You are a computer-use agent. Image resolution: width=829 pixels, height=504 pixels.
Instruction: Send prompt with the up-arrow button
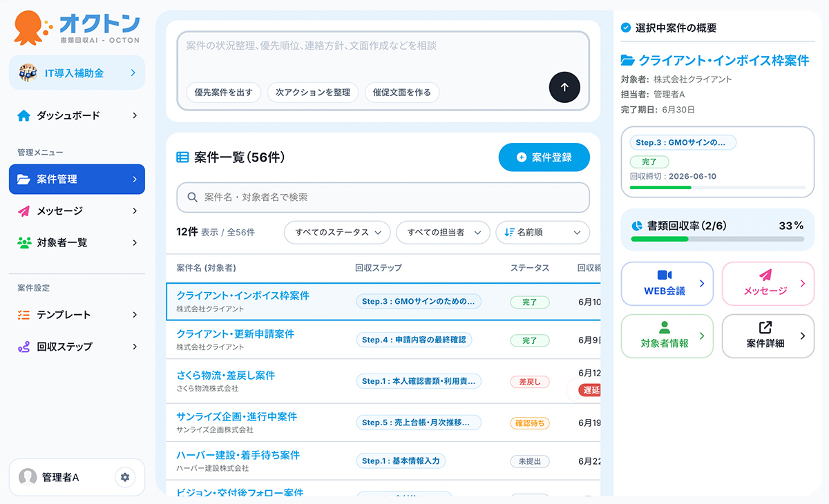point(564,87)
